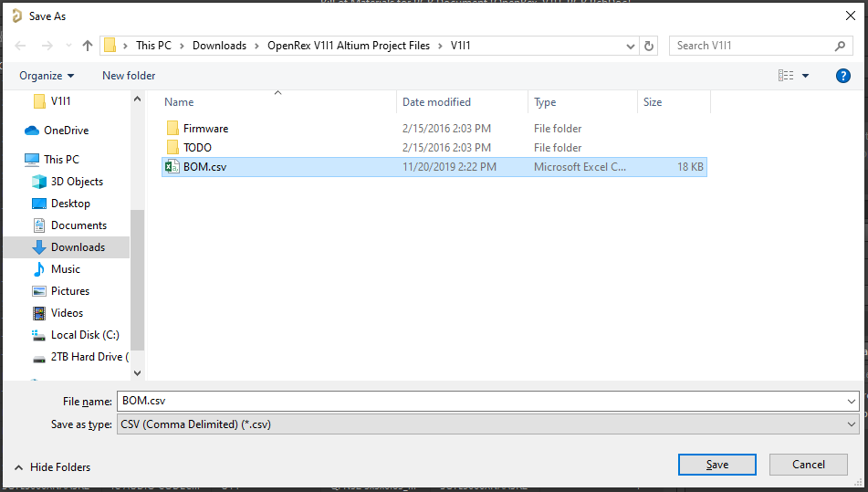Cancel the Save As dialog

point(808,465)
